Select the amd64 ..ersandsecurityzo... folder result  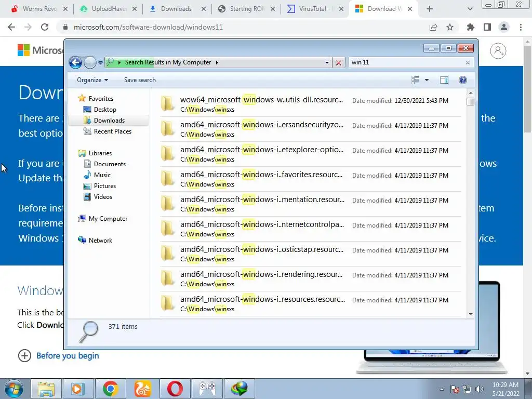(x=311, y=129)
